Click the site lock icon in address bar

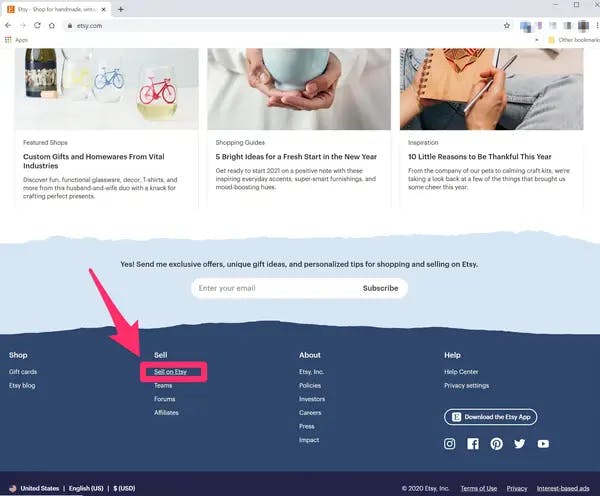70,26
